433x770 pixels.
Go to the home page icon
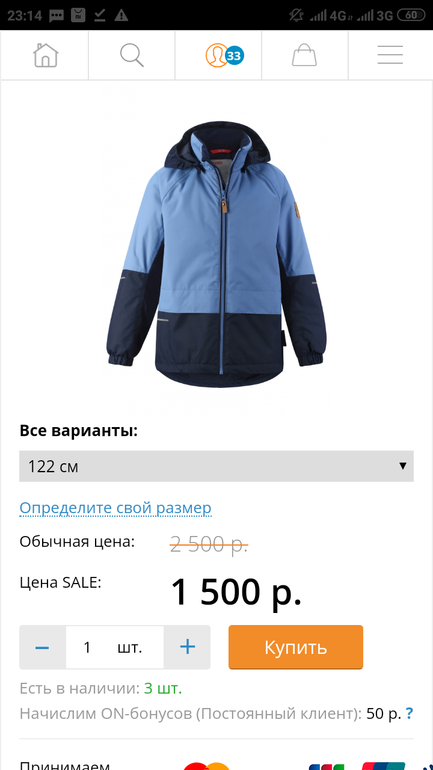click(45, 55)
